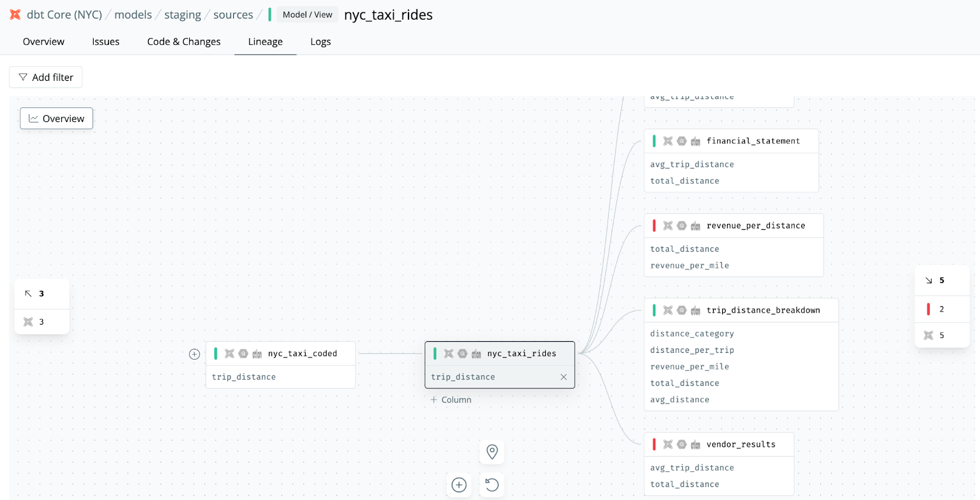Image resolution: width=980 pixels, height=500 pixels.
Task: Select the nyc_taxi_coded node title
Action: [x=303, y=354]
